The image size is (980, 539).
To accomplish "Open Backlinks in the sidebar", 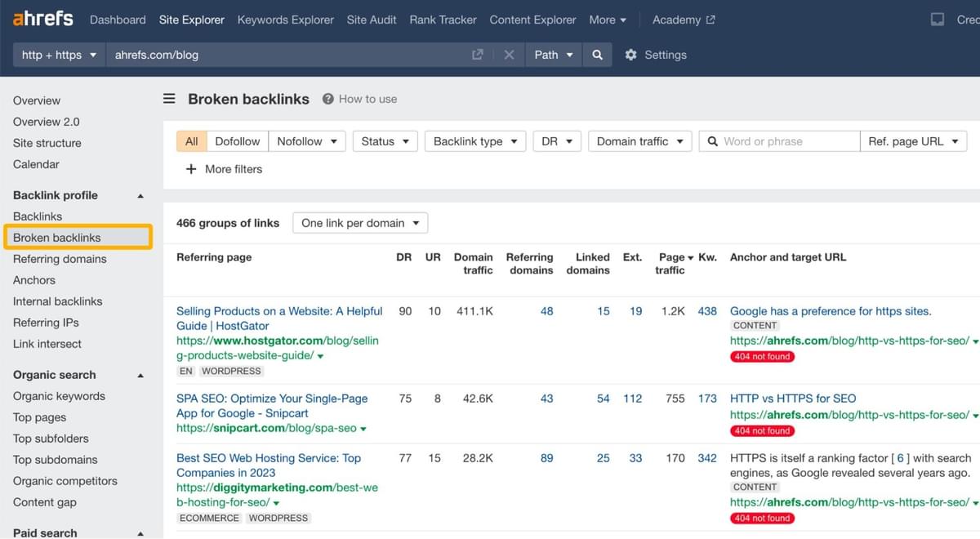I will pos(38,216).
